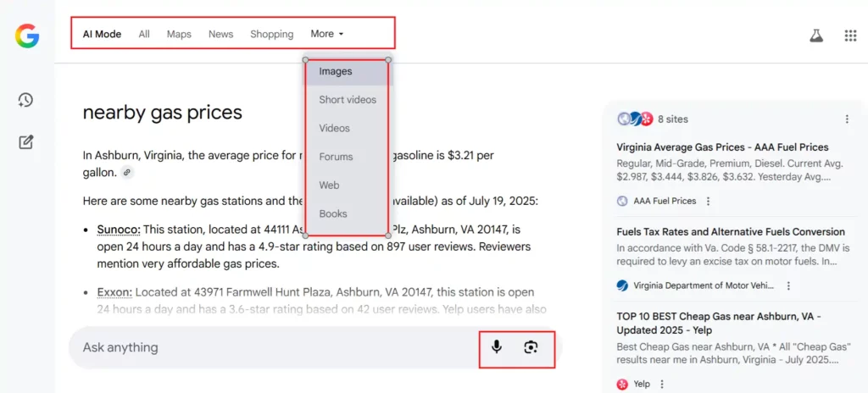Switch to the News tab
868x393 pixels.
coord(221,34)
